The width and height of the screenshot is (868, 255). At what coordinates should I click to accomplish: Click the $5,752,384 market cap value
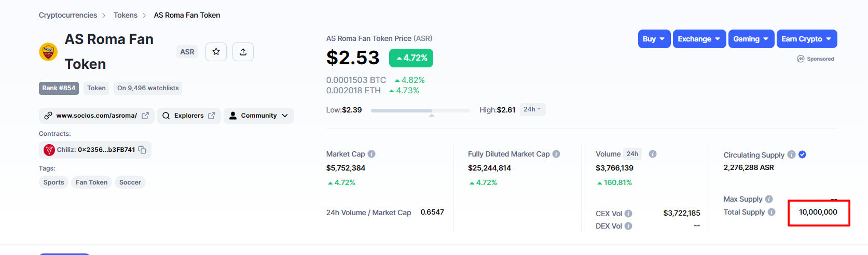(346, 168)
